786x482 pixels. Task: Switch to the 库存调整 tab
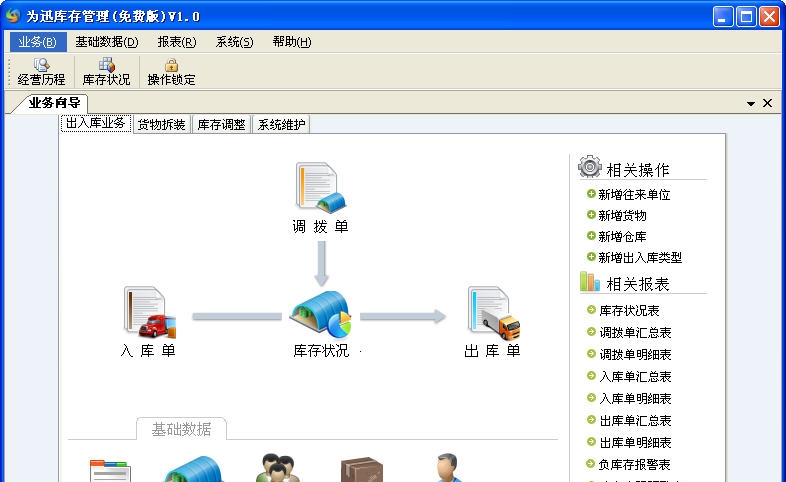222,124
